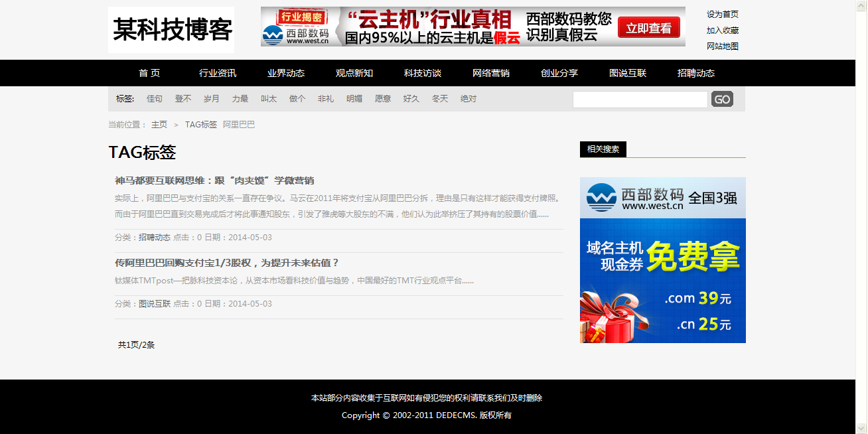This screenshot has width=868, height=434.
Task: Click the GO search button
Action: [722, 100]
